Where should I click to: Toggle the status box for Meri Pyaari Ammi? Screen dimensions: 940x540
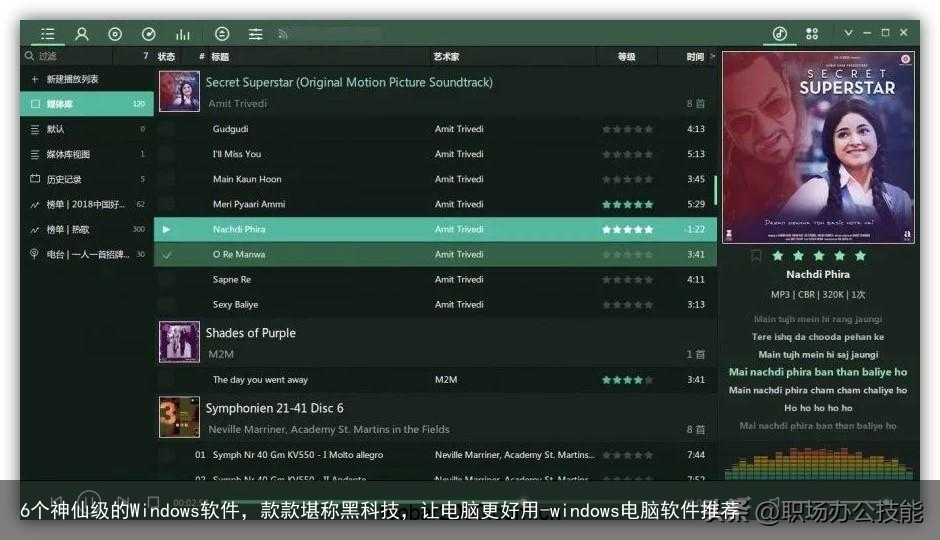tap(167, 204)
